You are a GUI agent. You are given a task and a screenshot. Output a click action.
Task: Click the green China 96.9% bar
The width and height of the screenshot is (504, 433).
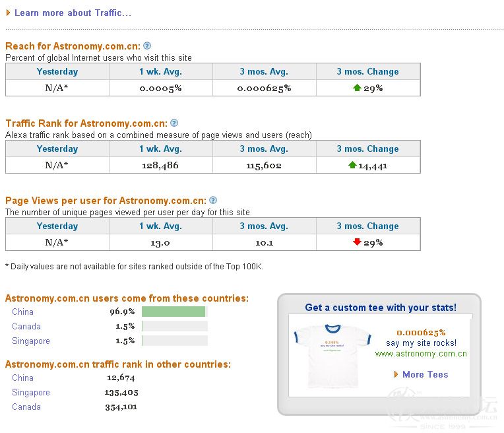coord(173,312)
